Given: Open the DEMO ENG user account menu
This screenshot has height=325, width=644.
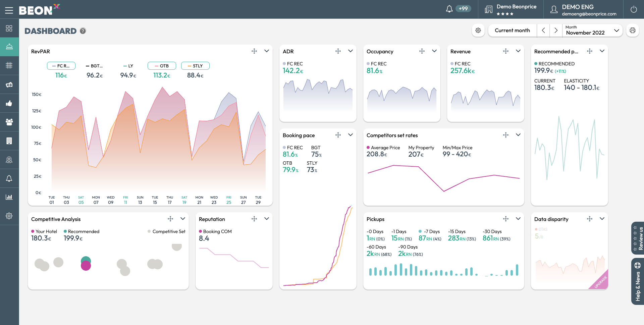Looking at the screenshot, I should 584,9.
